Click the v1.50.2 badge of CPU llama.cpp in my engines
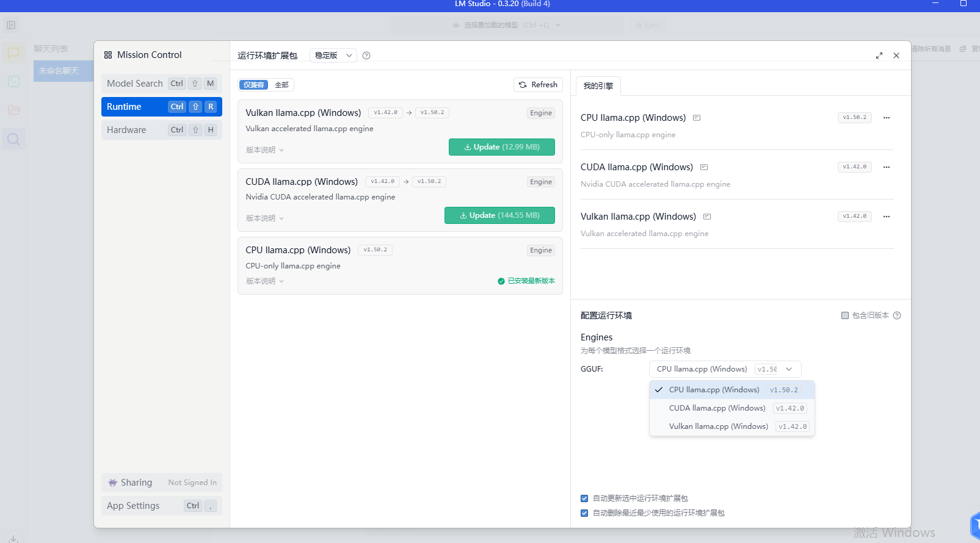980x543 pixels. [x=855, y=117]
